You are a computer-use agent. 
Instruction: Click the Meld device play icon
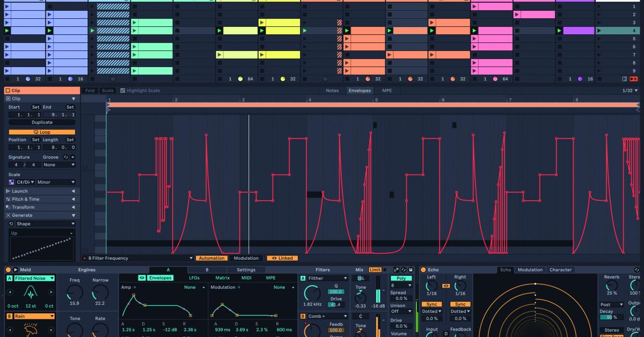coord(16,270)
